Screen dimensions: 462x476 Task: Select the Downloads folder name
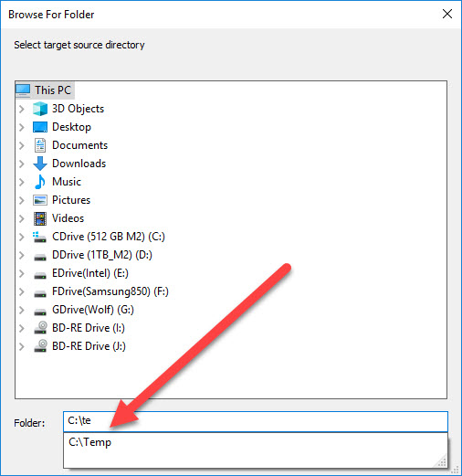(x=79, y=164)
